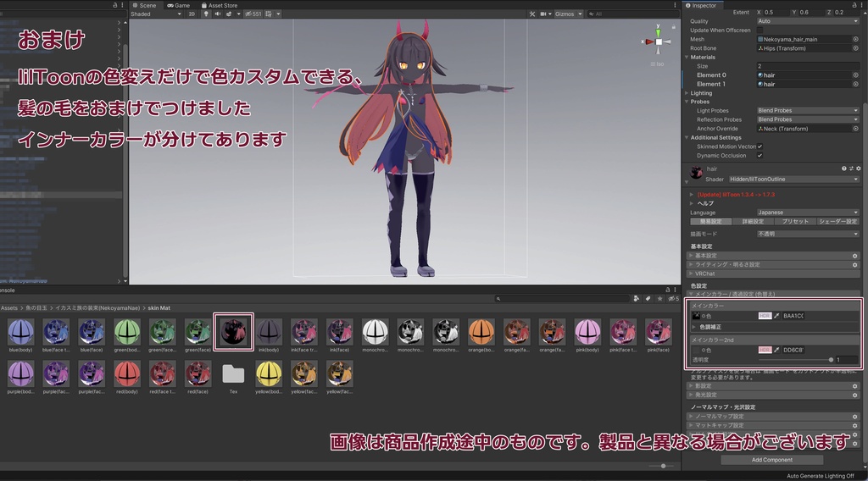
Task: Select the purple(body) material sphere
Action: [x=20, y=373]
